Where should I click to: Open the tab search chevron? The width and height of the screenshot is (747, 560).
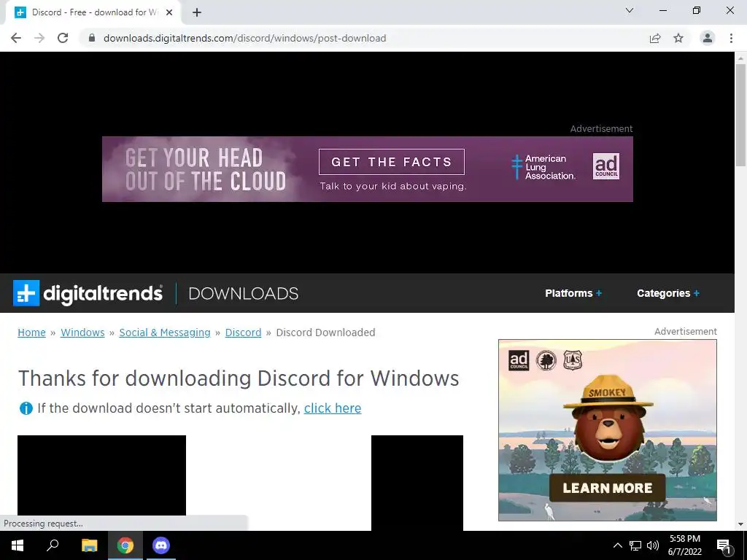click(630, 10)
